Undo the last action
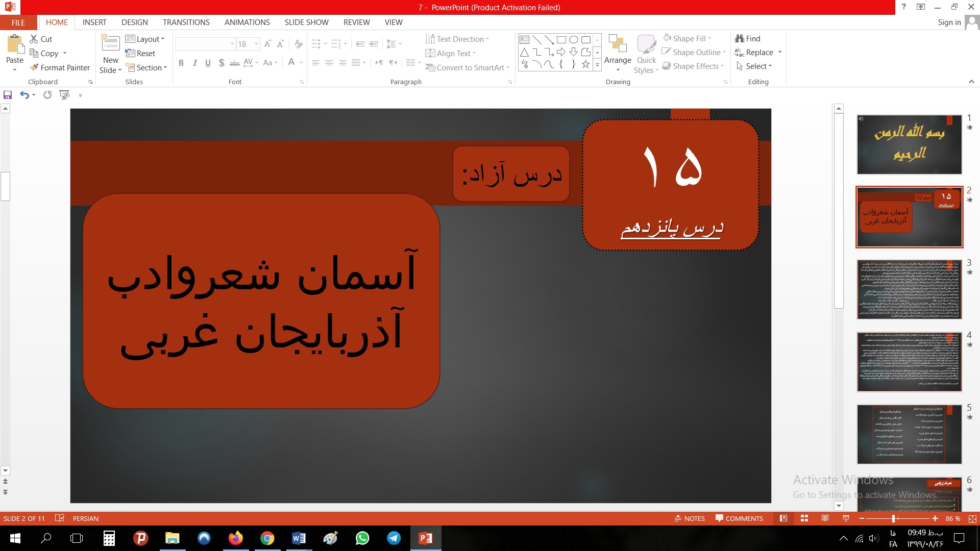 24,95
